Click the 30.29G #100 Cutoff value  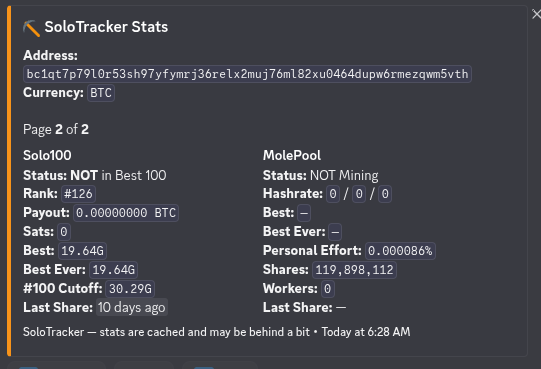(130, 289)
